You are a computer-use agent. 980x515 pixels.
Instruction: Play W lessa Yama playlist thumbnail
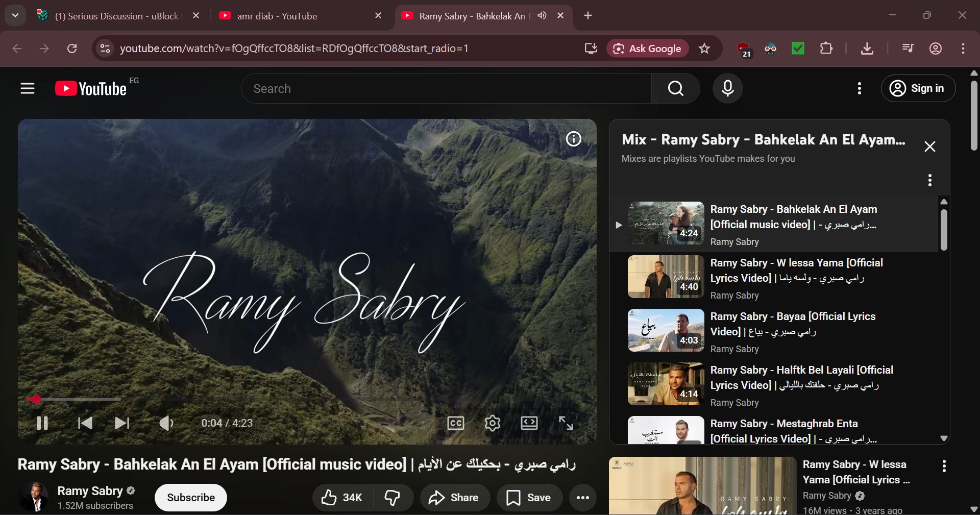click(x=666, y=277)
